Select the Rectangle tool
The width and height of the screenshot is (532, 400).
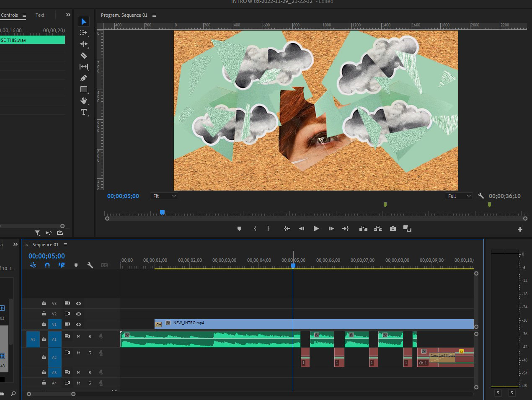point(84,89)
